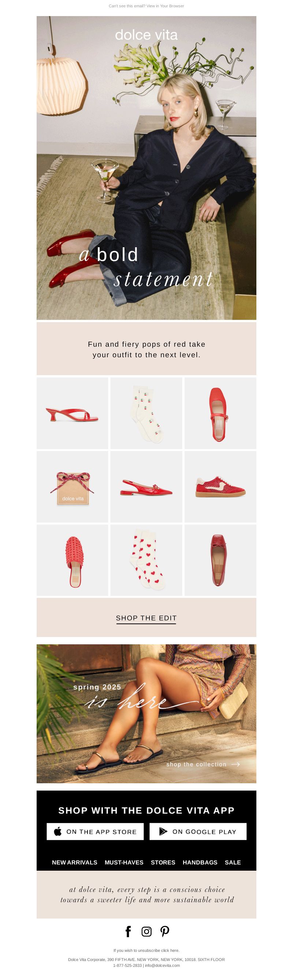Select the red kitten-heel thong sandal thumbnail

(73, 413)
